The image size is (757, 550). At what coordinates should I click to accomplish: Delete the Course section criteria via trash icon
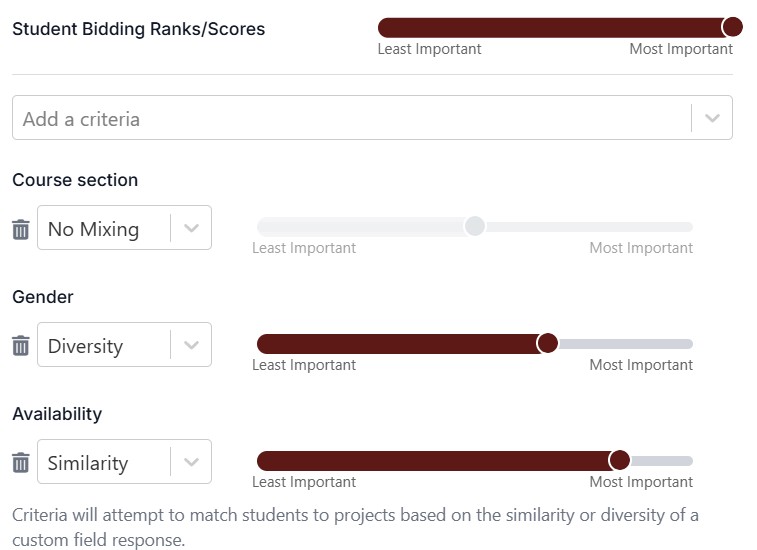coord(20,229)
